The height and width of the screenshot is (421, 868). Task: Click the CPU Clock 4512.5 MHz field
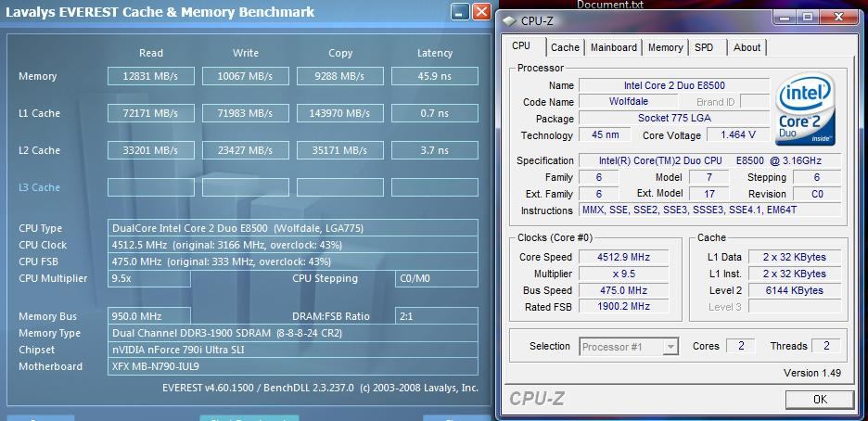coord(293,245)
